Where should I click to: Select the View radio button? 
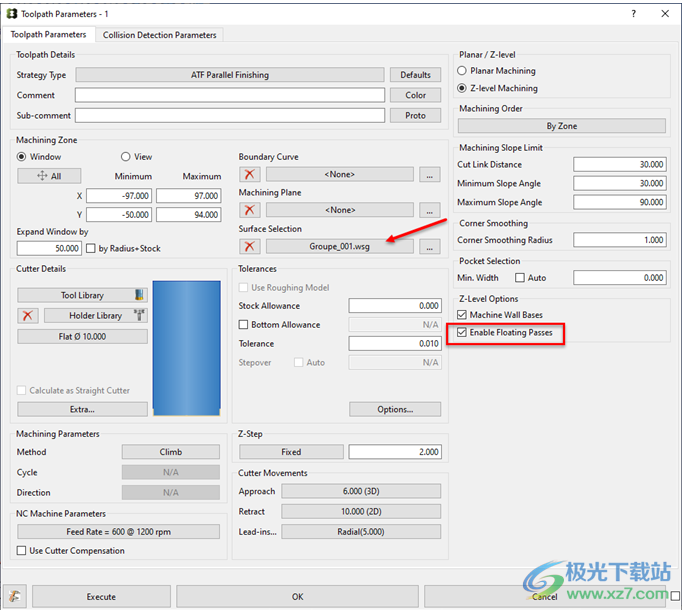click(x=126, y=157)
